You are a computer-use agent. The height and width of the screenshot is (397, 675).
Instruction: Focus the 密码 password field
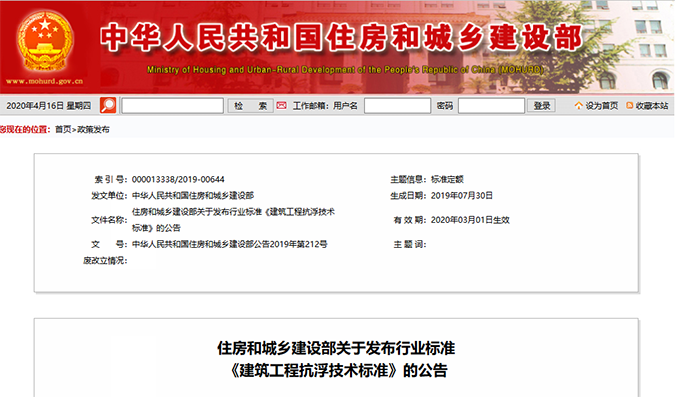491,106
